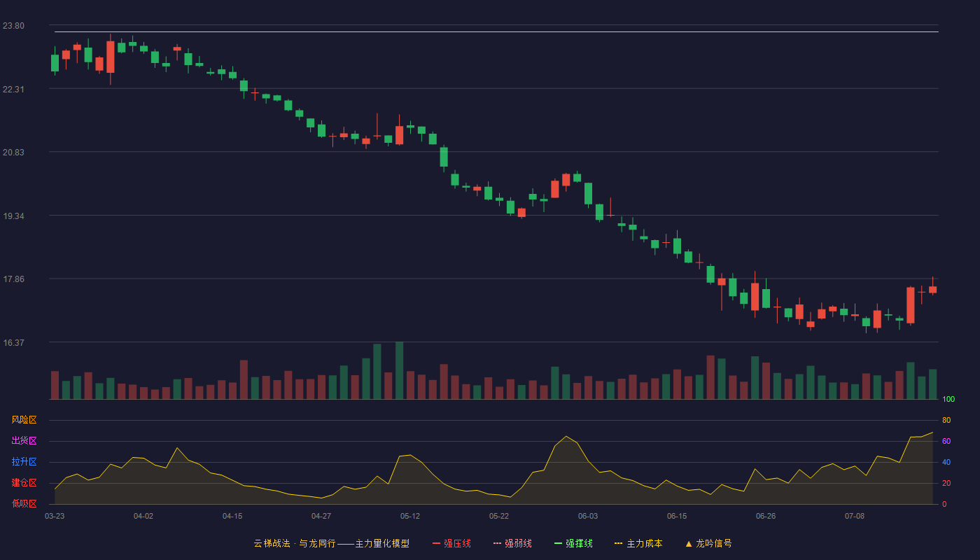Viewport: 980px width, 560px height.
Task: Click the 05-12 date axis label
Action: point(410,516)
